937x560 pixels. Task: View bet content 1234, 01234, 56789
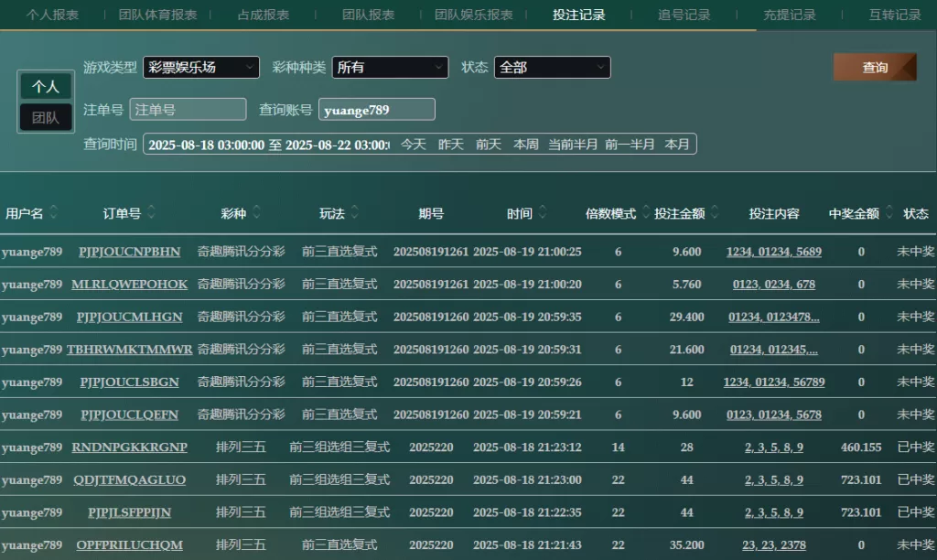click(774, 382)
